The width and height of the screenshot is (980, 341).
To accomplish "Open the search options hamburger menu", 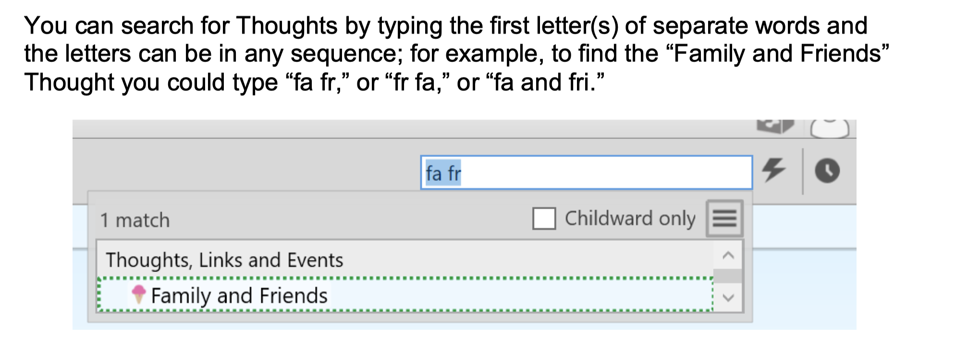I will 724,219.
